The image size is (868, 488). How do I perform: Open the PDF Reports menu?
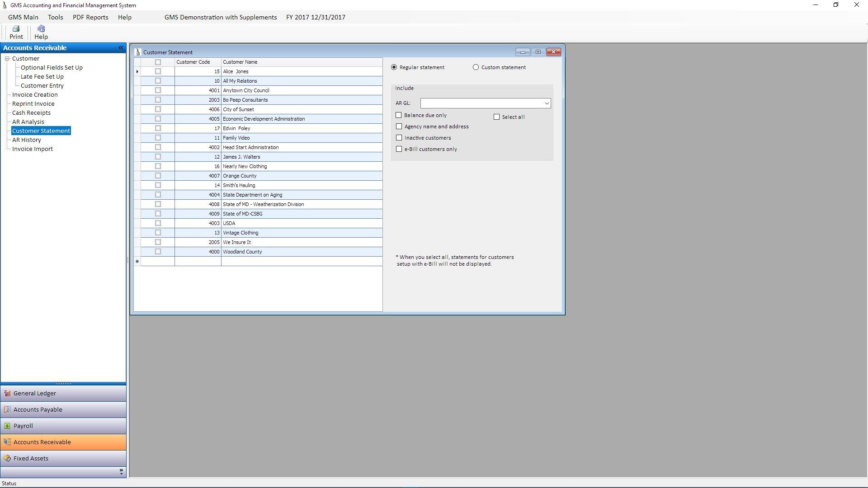(x=90, y=17)
